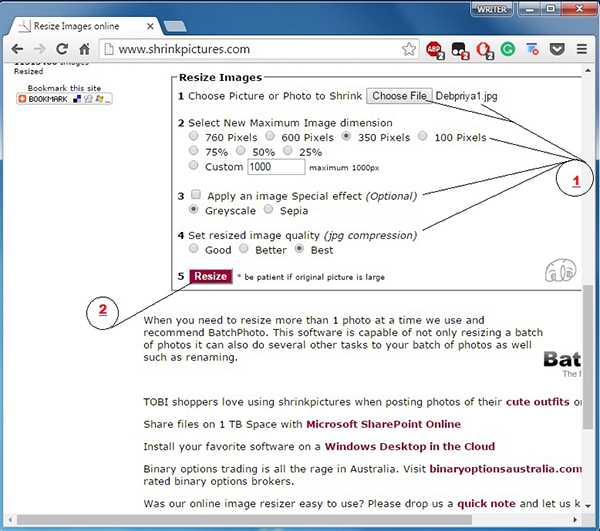Screen dimensions: 600x531
Task: Set image quality to Best
Action: click(299, 249)
